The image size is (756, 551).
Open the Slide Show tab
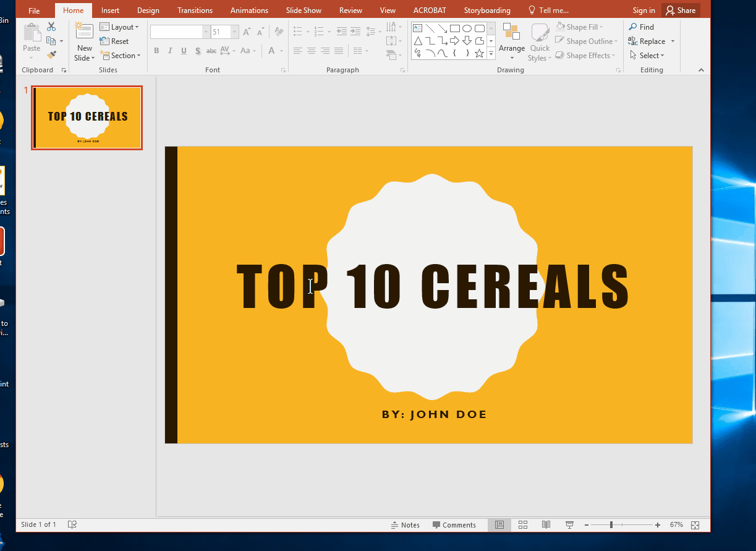click(x=304, y=11)
